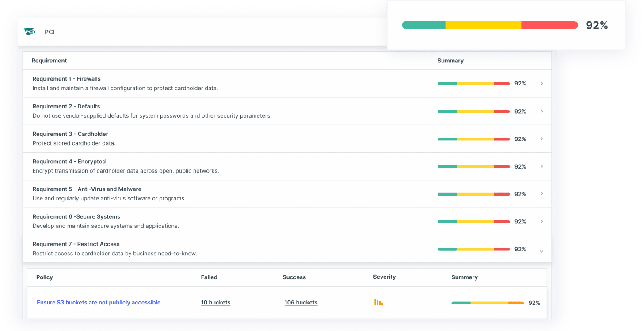Click the Severity column header
644x331 pixels.
[x=385, y=277]
